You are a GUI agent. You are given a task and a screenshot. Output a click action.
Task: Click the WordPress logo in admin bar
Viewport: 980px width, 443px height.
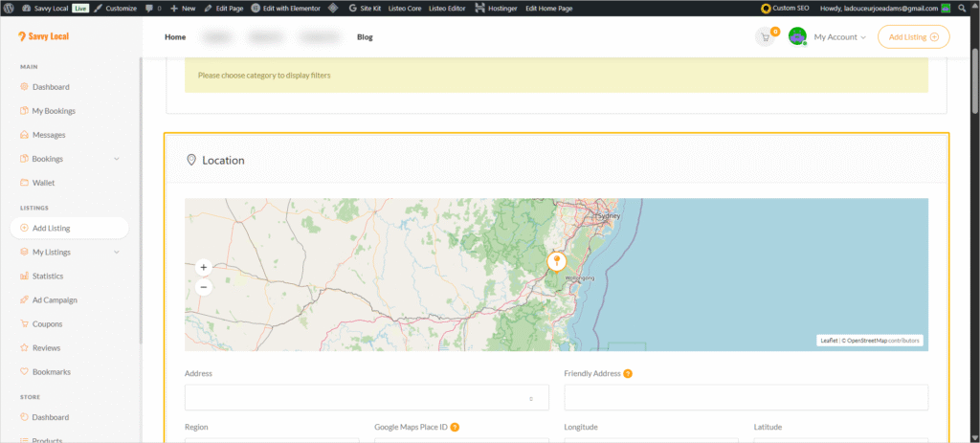pyautogui.click(x=8, y=8)
